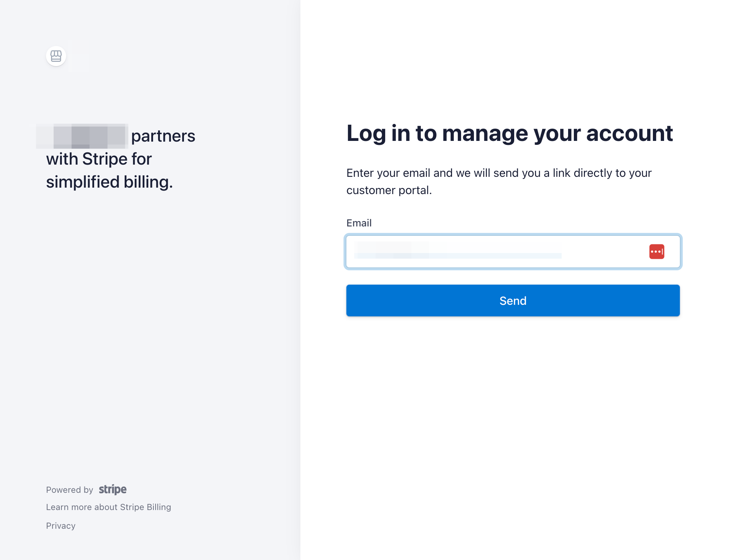Click the "with Stripe for" text line
751x560 pixels.
pyautogui.click(x=99, y=159)
